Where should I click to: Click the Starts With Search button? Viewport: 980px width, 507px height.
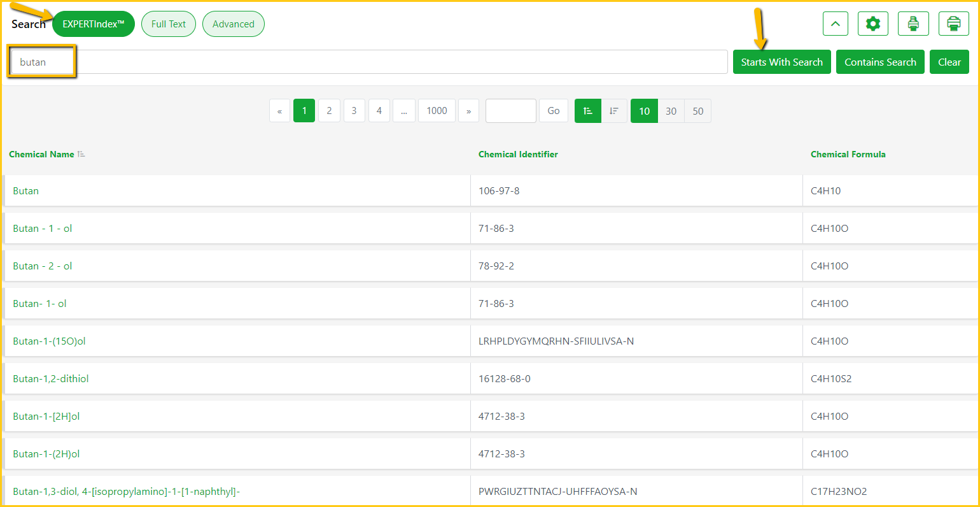click(781, 62)
